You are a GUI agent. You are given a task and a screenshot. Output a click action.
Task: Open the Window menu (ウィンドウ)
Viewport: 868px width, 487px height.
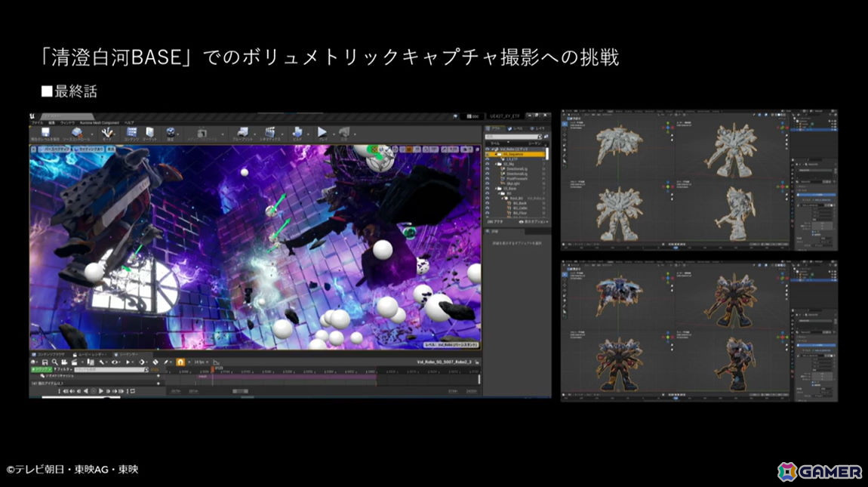click(x=67, y=122)
